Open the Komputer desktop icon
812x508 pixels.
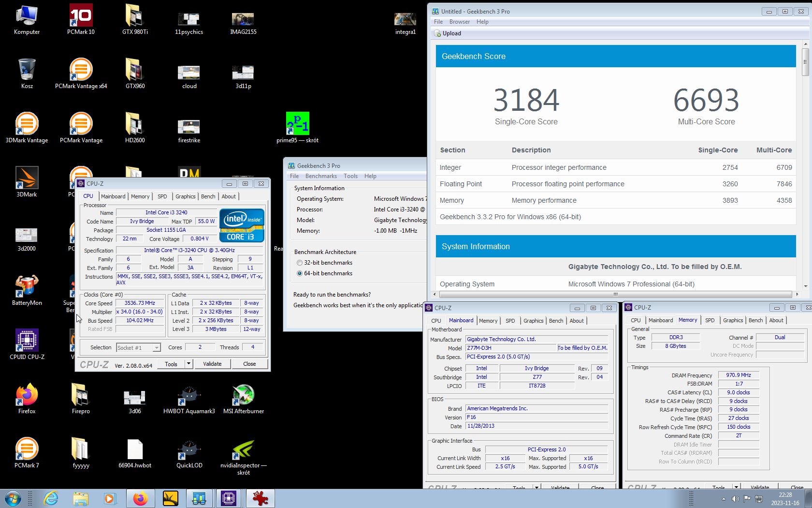pos(27,19)
